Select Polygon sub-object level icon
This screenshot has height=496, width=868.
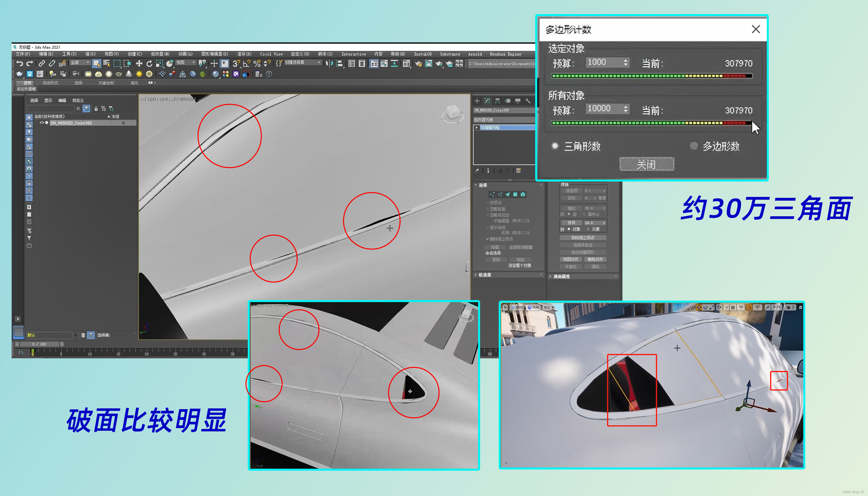pos(515,194)
